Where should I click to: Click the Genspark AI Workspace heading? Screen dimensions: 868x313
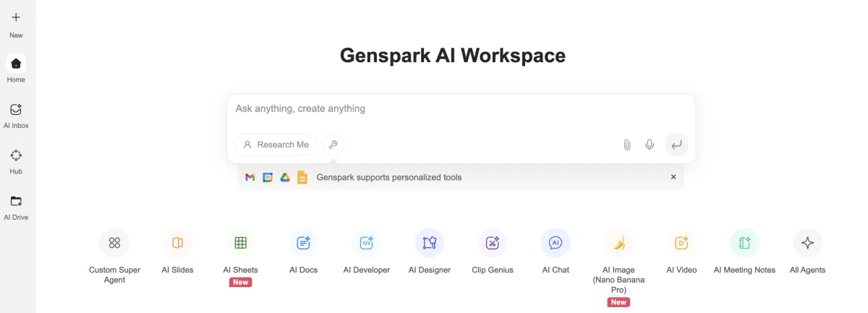tap(453, 56)
